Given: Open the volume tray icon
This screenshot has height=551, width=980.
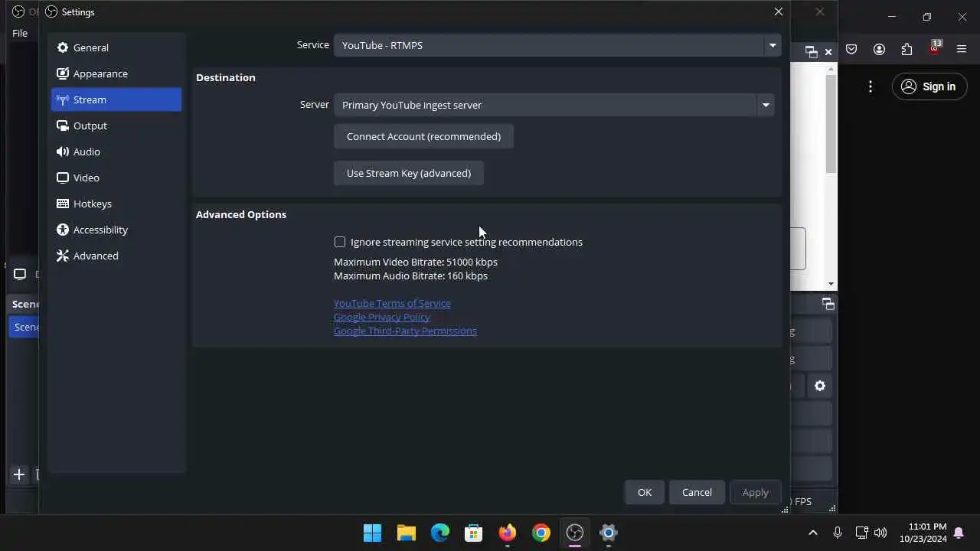Looking at the screenshot, I should pyautogui.click(x=880, y=533).
